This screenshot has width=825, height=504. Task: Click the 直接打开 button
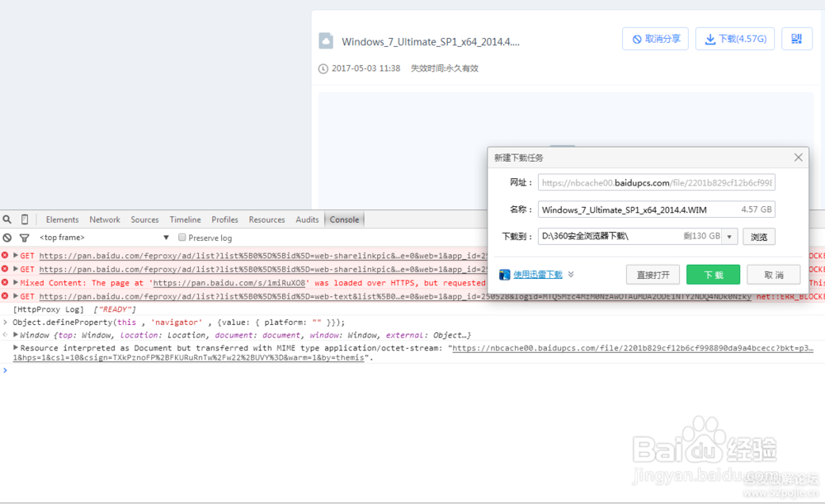(653, 275)
